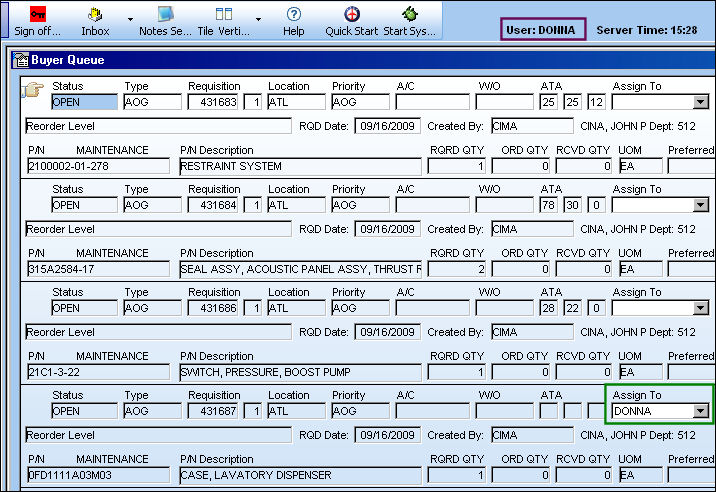Click Requisition number field 431684
This screenshot has width=716, height=492.
(213, 205)
